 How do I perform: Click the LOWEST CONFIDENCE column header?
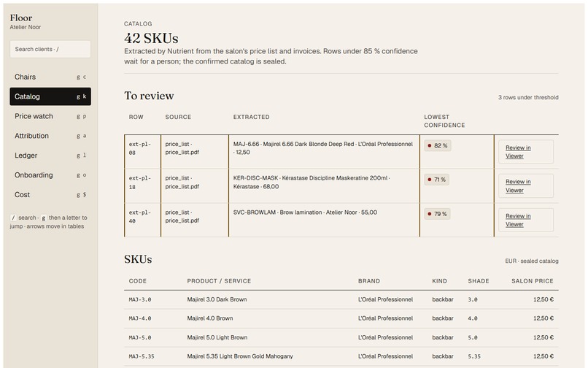pos(444,121)
